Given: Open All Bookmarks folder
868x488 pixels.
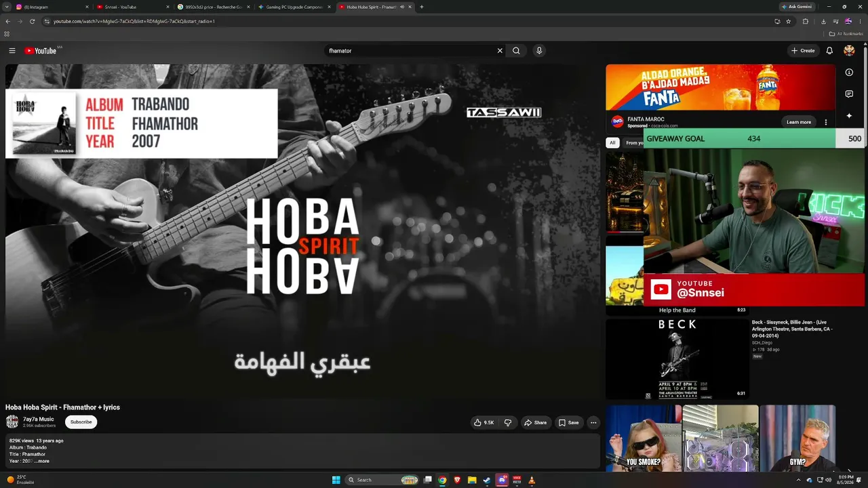Looking at the screenshot, I should [x=846, y=33].
